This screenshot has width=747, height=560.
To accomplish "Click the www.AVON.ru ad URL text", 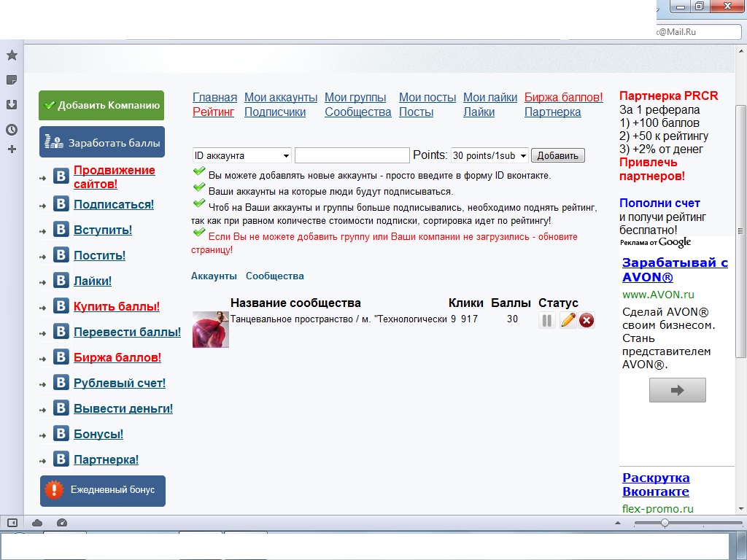I will [658, 295].
